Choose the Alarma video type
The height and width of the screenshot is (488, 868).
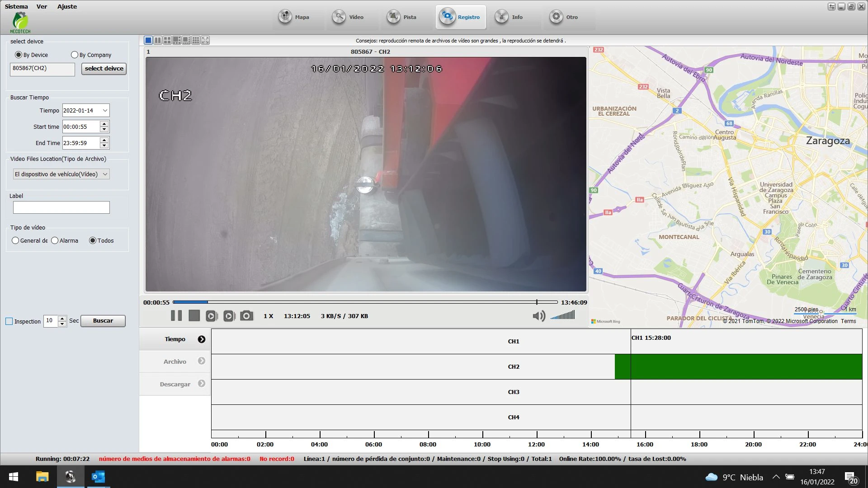click(55, 240)
